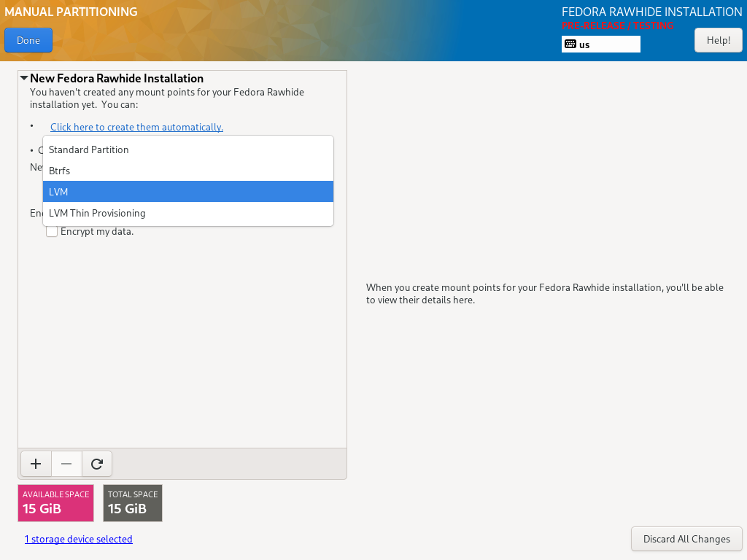
Task: Click the New Fedora Rawhide Installation heading
Action: (x=117, y=78)
